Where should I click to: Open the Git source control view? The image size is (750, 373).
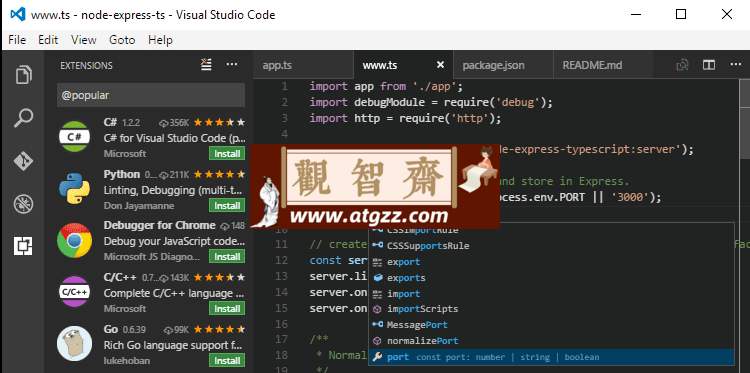pos(23,161)
